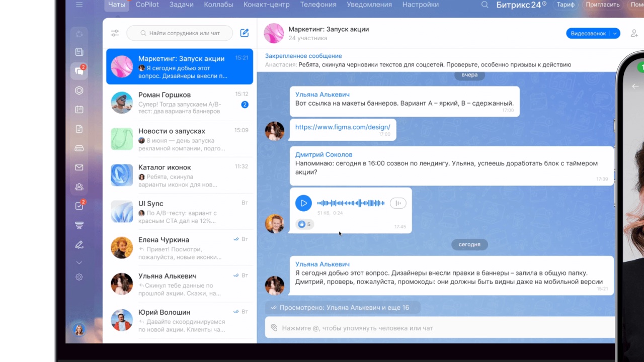Open the CRM funnel sidebar icon

click(x=79, y=225)
